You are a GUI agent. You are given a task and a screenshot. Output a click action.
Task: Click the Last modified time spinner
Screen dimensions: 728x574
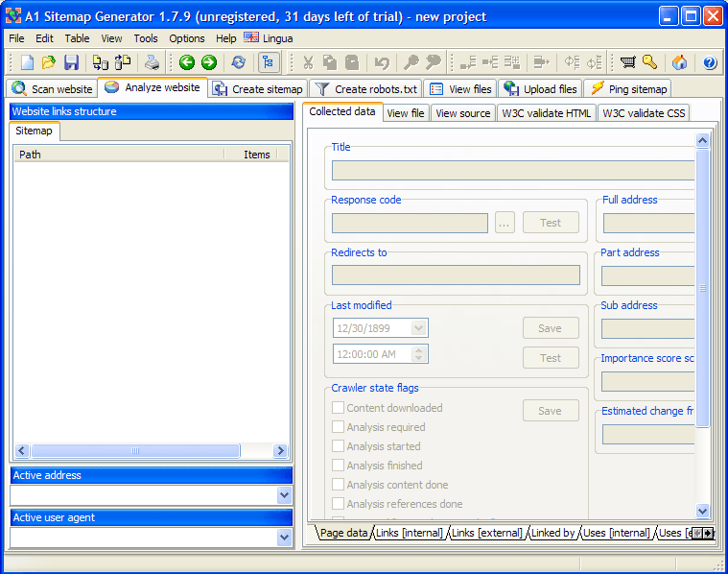pyautogui.click(x=418, y=354)
